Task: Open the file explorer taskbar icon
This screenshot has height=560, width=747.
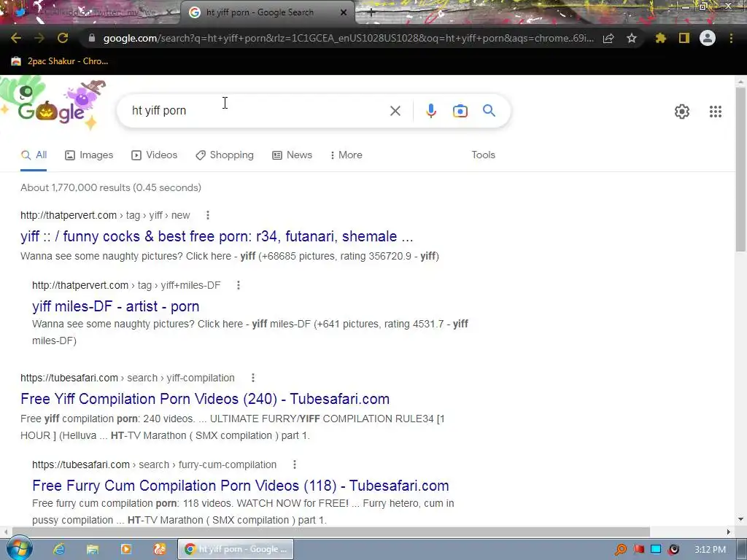Action: 93,549
